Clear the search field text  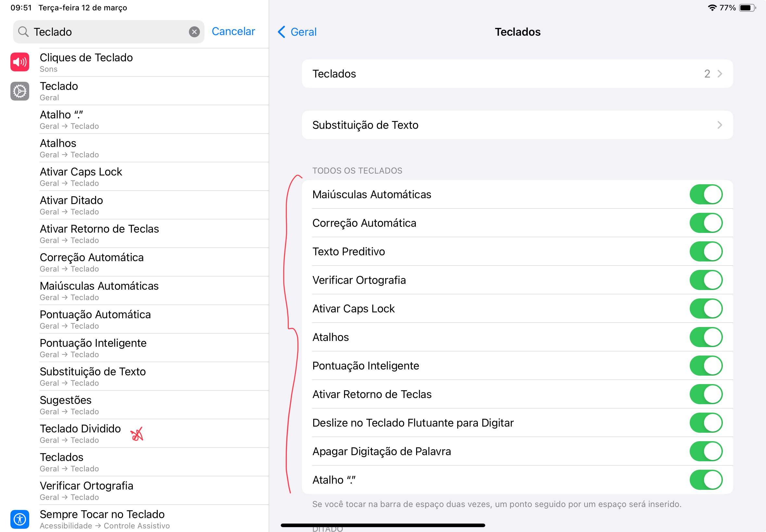194,32
